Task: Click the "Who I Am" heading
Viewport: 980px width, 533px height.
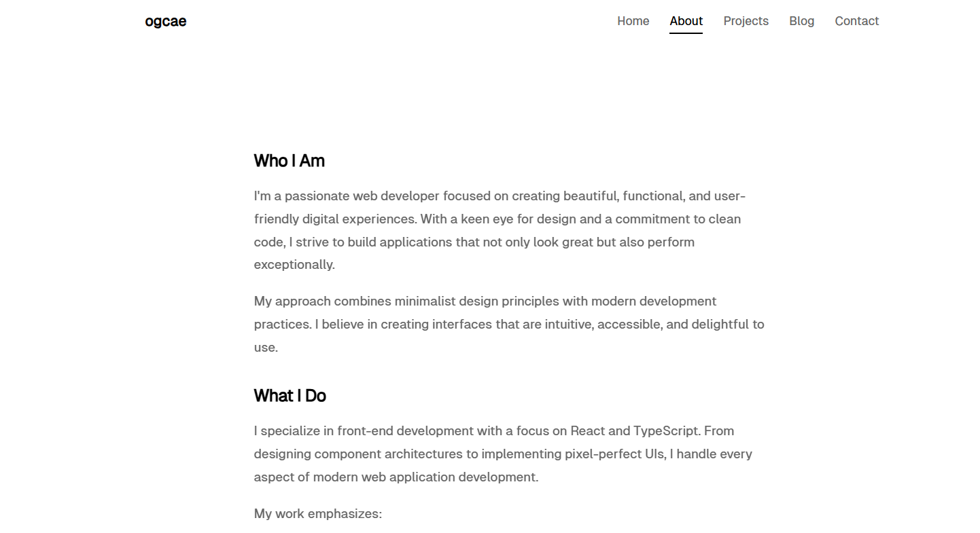Action: 289,161
